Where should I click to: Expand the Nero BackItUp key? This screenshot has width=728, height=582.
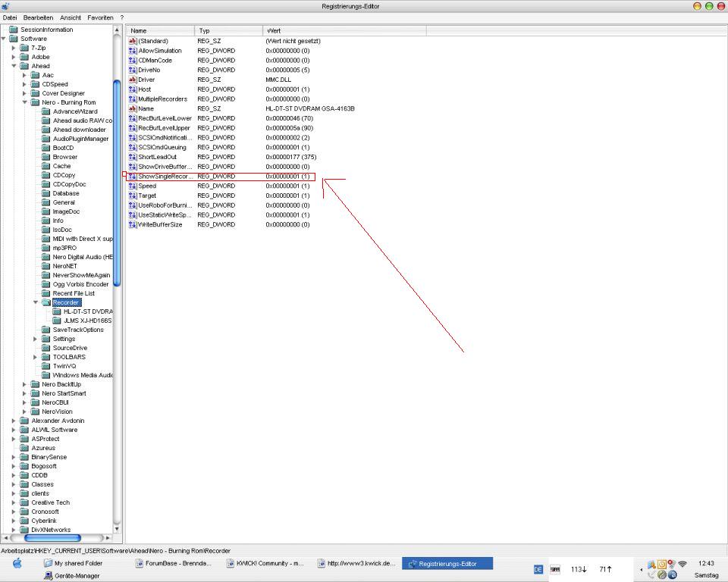point(24,385)
